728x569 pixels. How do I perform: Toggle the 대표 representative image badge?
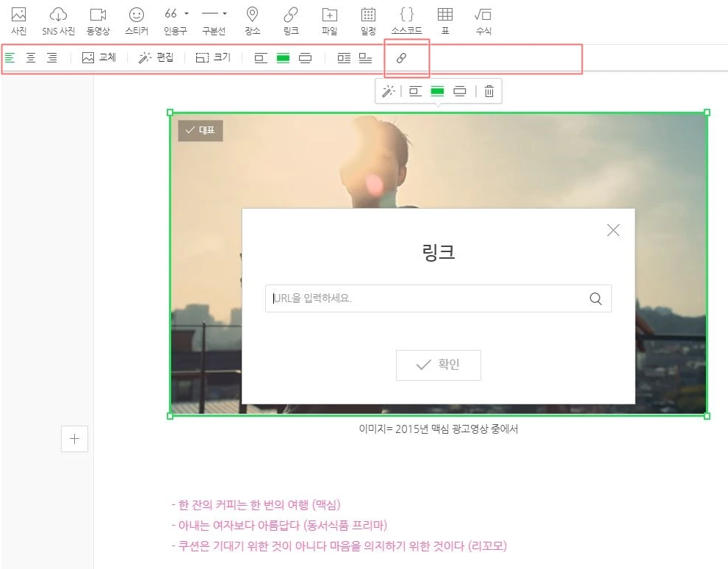tap(200, 130)
